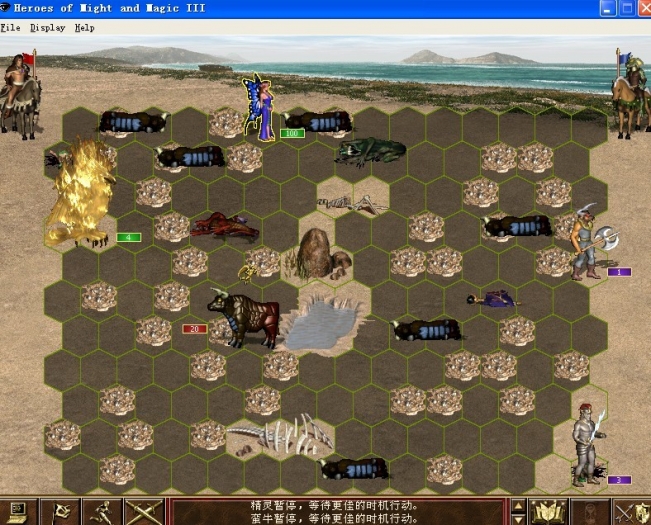
Task: Attack the troglodyte stack of 3
Action: tap(587, 445)
